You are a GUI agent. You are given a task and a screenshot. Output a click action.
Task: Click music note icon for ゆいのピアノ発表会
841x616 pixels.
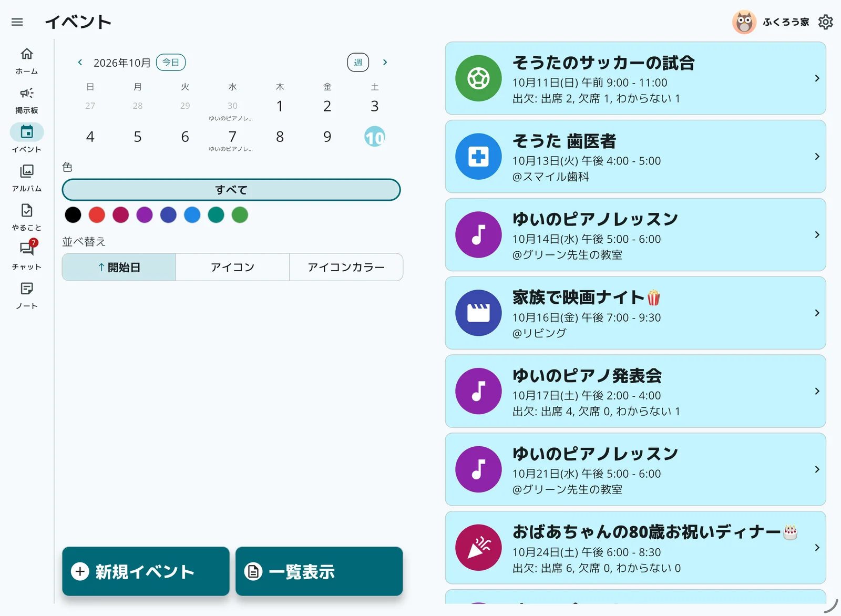click(x=478, y=391)
